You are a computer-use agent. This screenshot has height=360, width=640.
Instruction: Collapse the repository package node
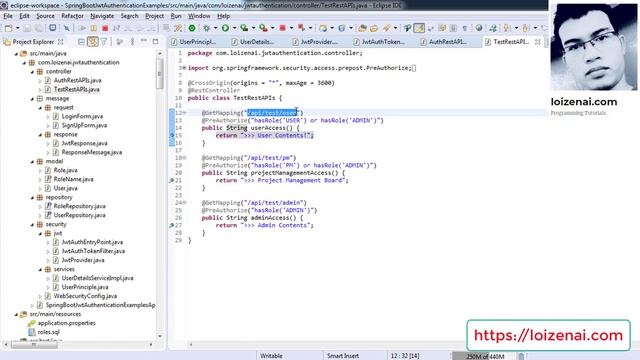(x=32, y=197)
